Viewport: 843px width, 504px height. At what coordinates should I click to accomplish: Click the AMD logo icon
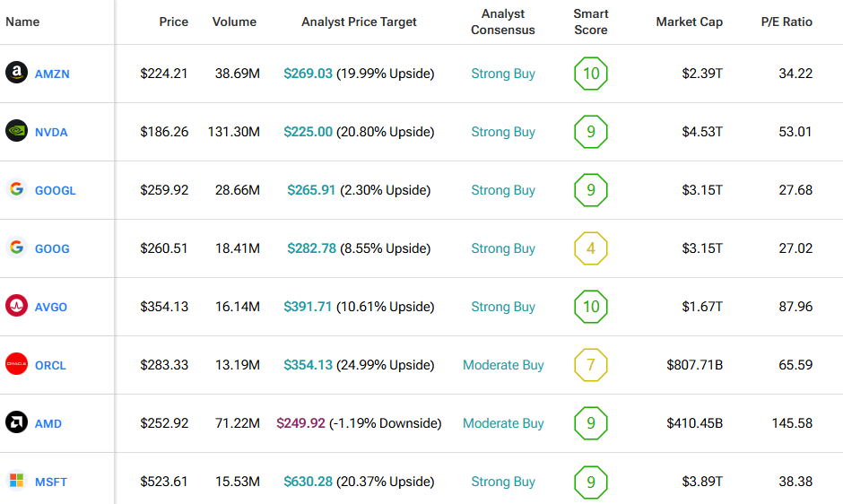pyautogui.click(x=16, y=423)
